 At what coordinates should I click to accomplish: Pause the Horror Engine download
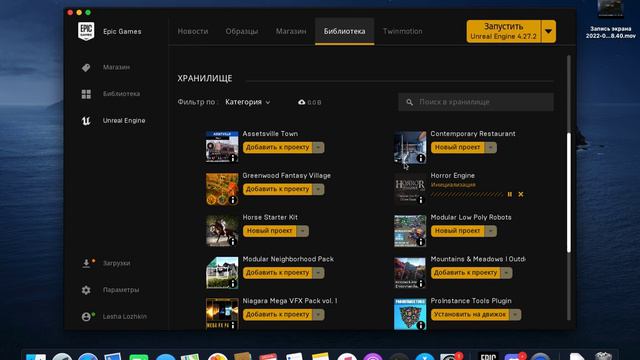click(510, 194)
